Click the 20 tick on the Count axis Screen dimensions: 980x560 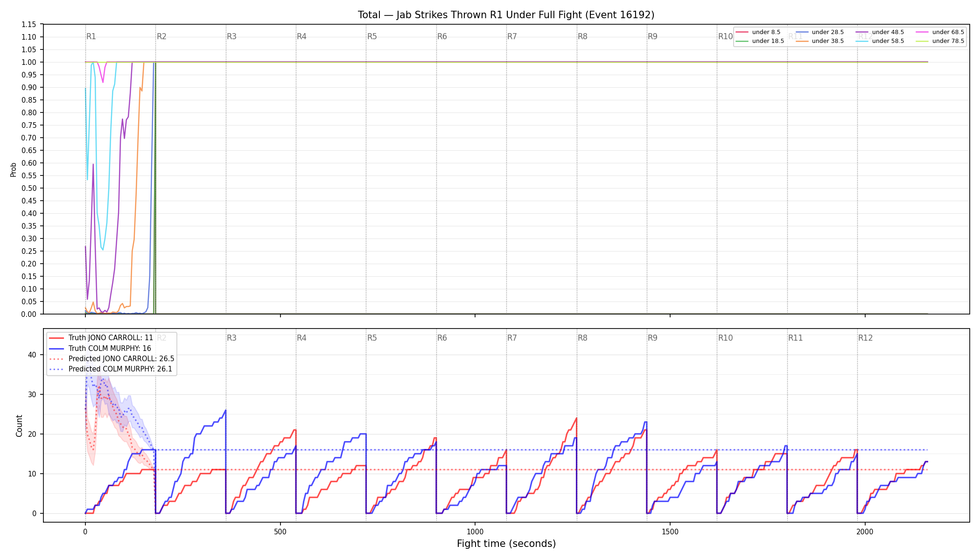point(32,434)
